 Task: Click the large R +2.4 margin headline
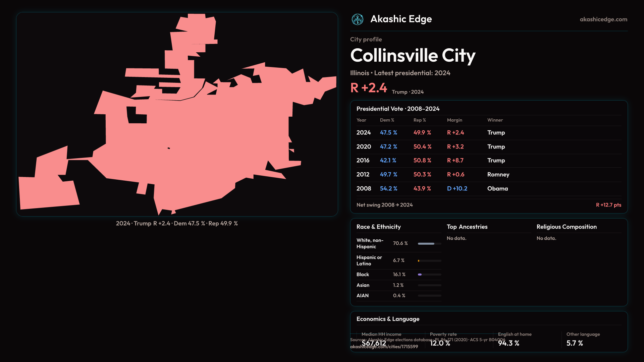[368, 88]
